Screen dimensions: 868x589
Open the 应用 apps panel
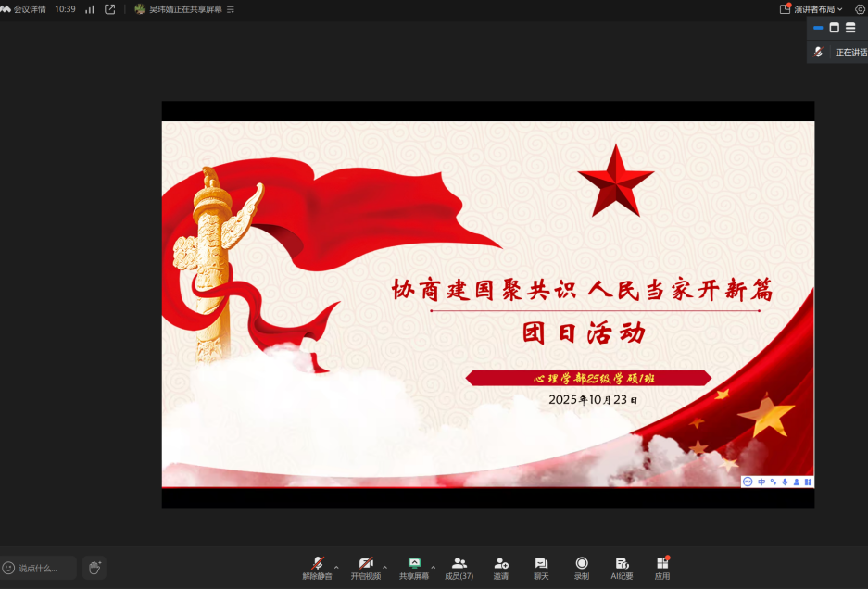point(662,566)
